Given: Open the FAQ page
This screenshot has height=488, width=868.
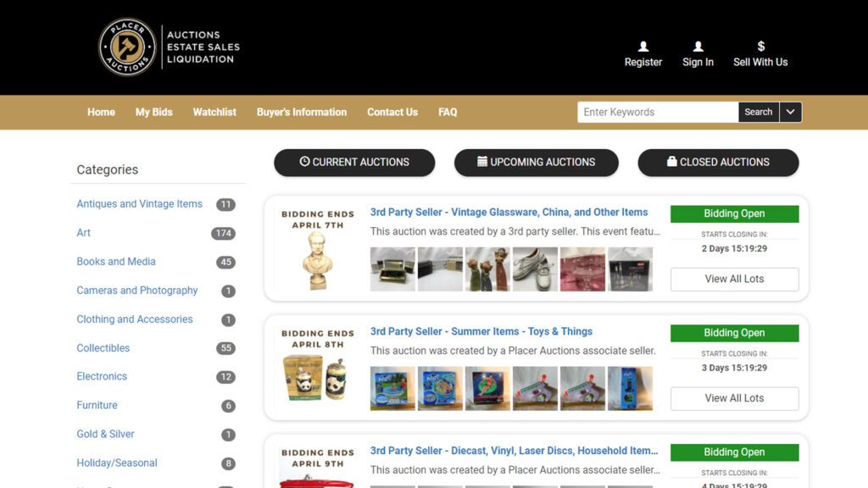Looking at the screenshot, I should (448, 112).
